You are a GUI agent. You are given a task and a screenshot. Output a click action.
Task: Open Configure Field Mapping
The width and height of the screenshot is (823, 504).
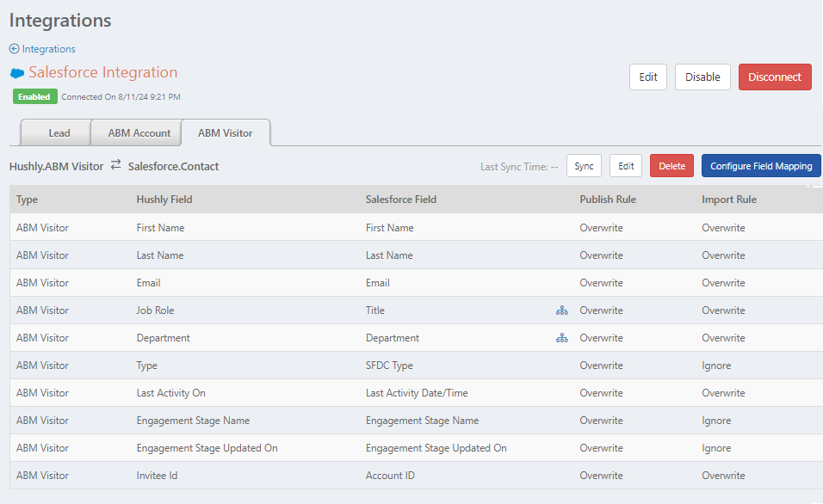point(761,166)
